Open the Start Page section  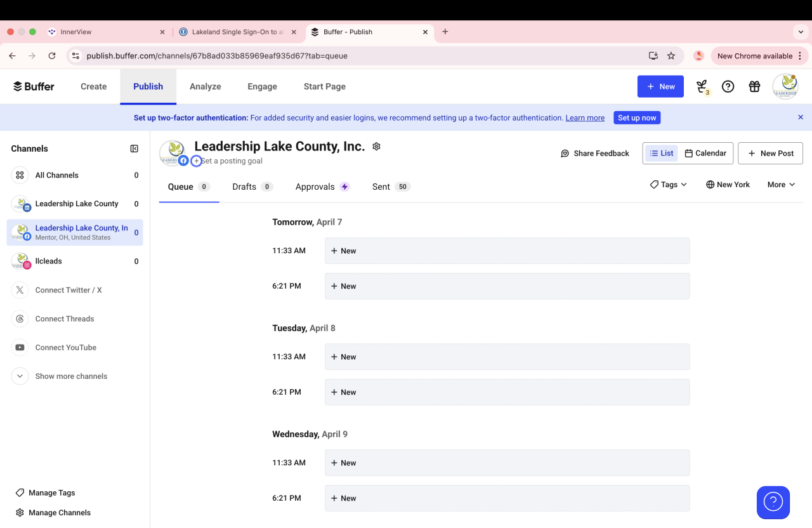click(325, 86)
